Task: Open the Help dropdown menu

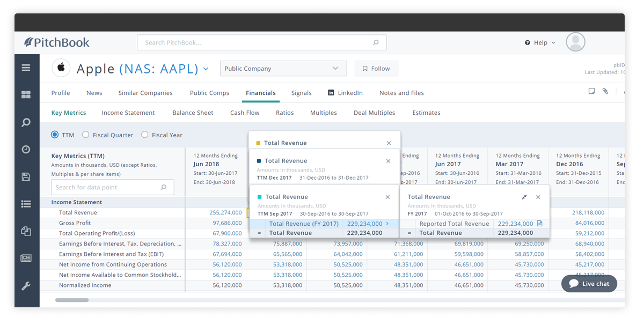Action: 540,42
